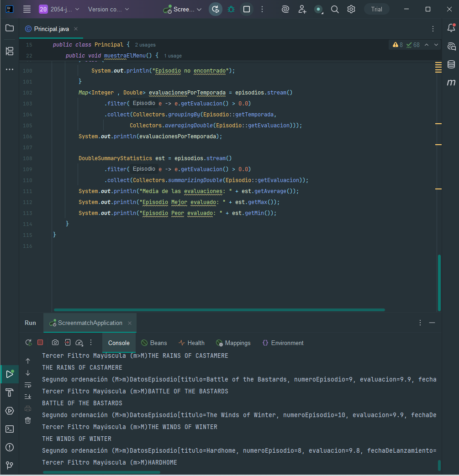
Task: Expand Version control dropdown
Action: click(108, 9)
